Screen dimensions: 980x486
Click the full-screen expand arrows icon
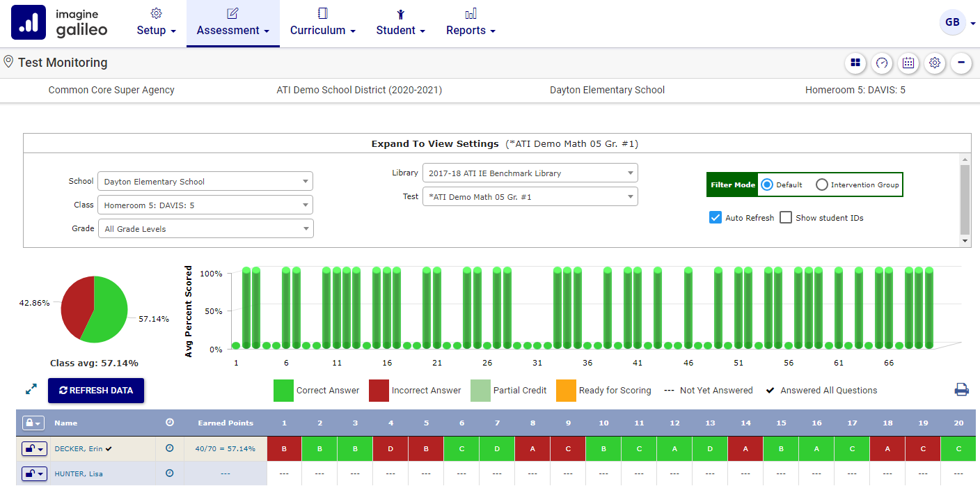(31, 390)
